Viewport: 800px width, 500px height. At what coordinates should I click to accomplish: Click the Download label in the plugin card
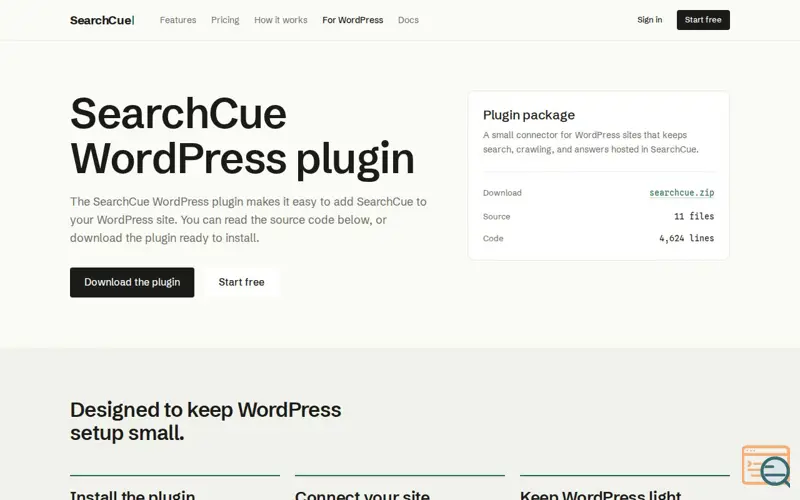click(502, 193)
